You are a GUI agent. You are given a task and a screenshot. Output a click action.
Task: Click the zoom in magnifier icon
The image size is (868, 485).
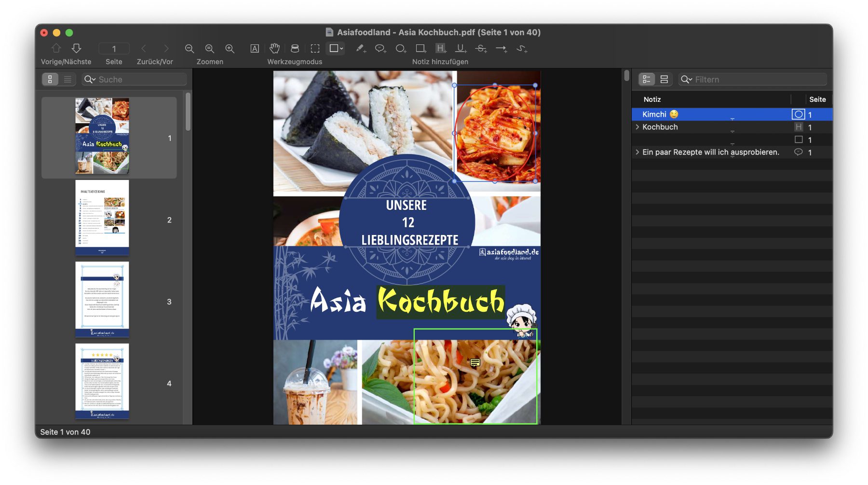(230, 48)
